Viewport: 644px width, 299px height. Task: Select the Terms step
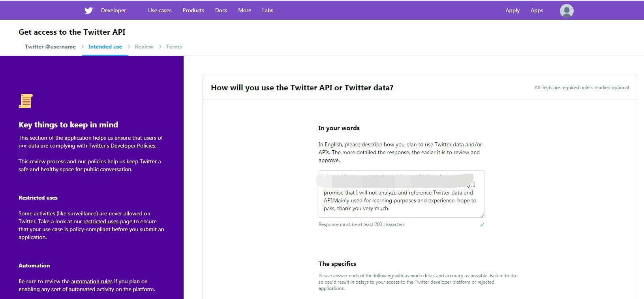point(174,47)
